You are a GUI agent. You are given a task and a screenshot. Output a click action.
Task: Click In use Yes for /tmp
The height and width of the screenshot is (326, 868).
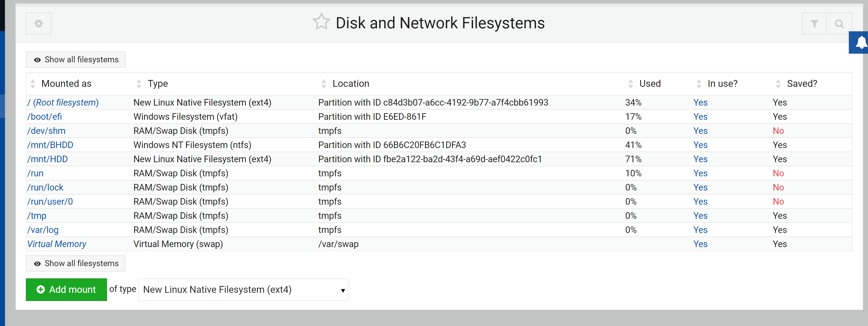click(700, 216)
